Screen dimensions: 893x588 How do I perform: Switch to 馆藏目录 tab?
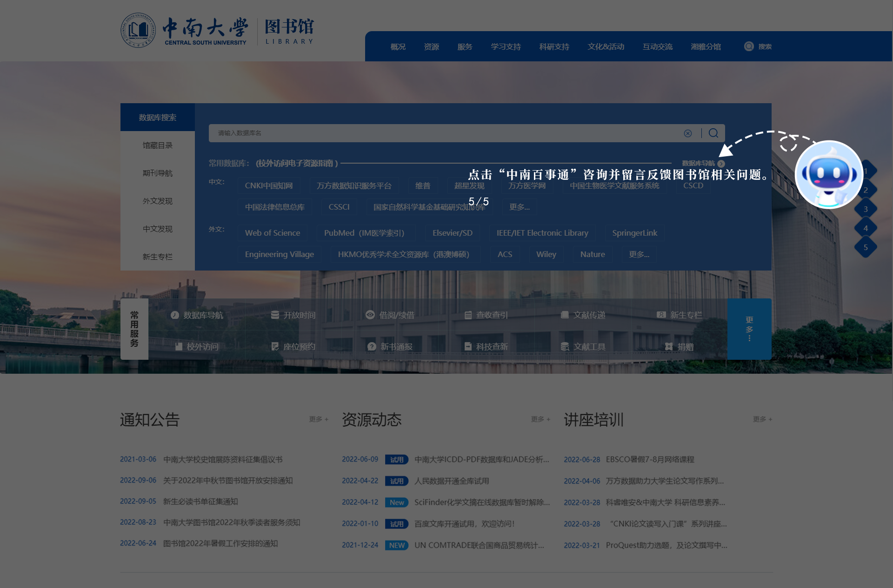click(157, 145)
